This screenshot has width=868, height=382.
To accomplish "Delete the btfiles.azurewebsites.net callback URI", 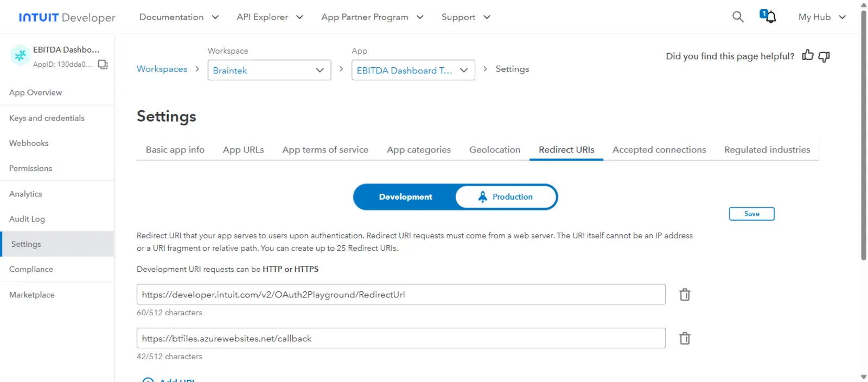I will (x=685, y=339).
